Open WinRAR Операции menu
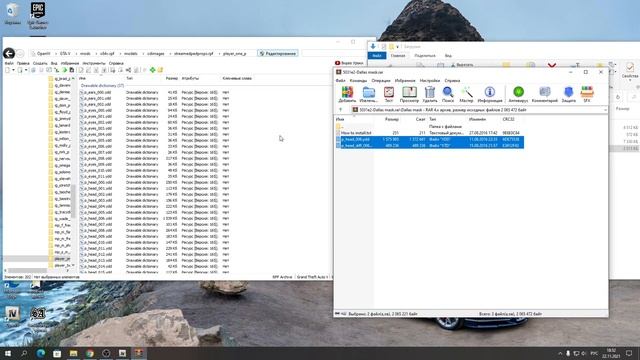This screenshot has width=640, height=360. click(x=381, y=80)
